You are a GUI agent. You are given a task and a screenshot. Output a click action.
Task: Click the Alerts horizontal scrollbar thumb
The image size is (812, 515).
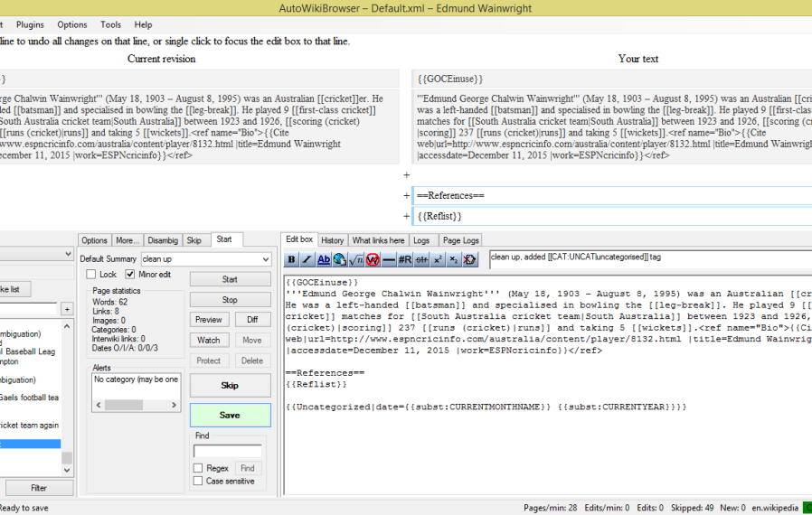pyautogui.click(x=124, y=406)
